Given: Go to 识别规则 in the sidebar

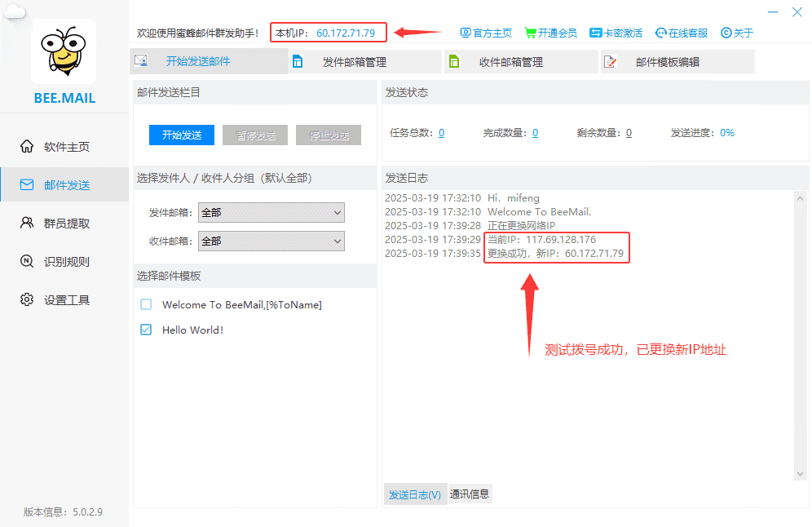Looking at the screenshot, I should coord(64,262).
